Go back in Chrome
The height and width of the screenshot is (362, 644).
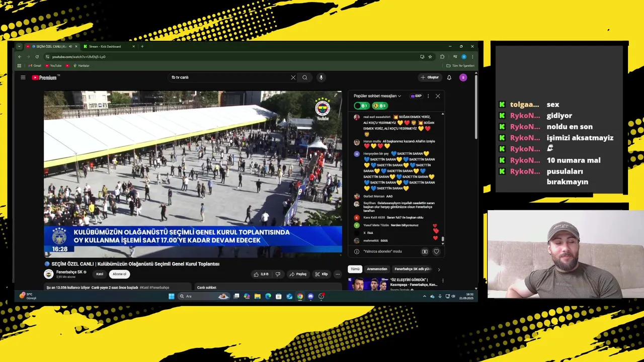tap(20, 57)
